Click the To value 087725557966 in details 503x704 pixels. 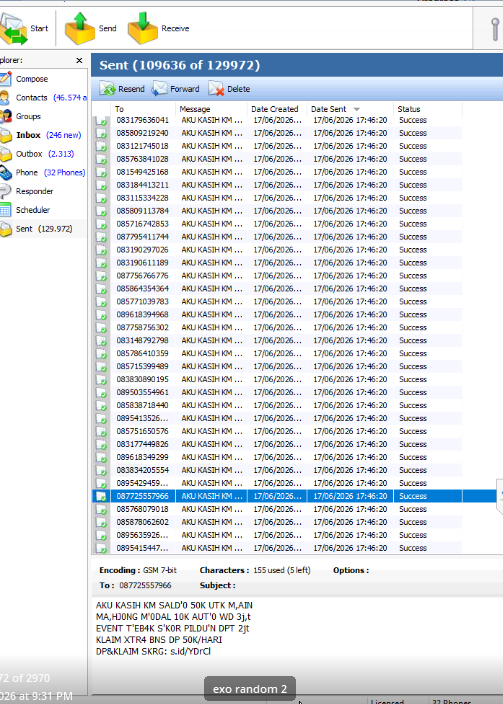pyautogui.click(x=145, y=585)
